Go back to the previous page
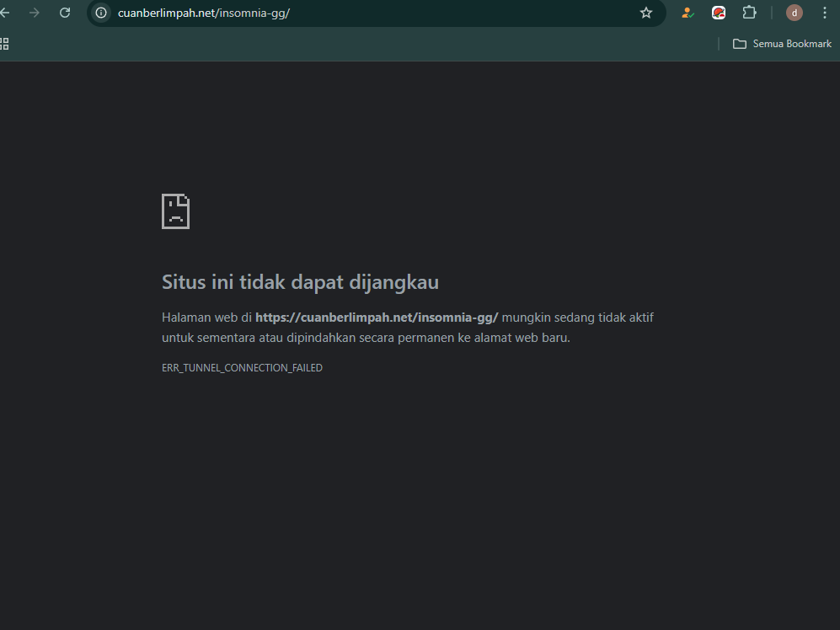The image size is (840, 630). coord(5,13)
